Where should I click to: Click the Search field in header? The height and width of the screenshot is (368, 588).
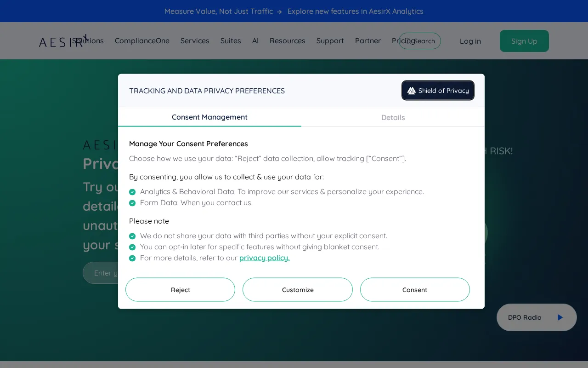[x=420, y=41]
